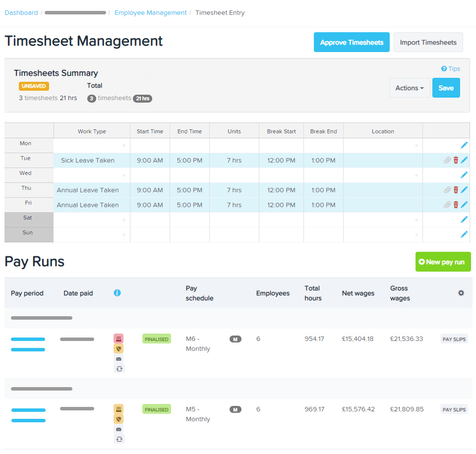Open the Actions dropdown menu

[x=409, y=88]
